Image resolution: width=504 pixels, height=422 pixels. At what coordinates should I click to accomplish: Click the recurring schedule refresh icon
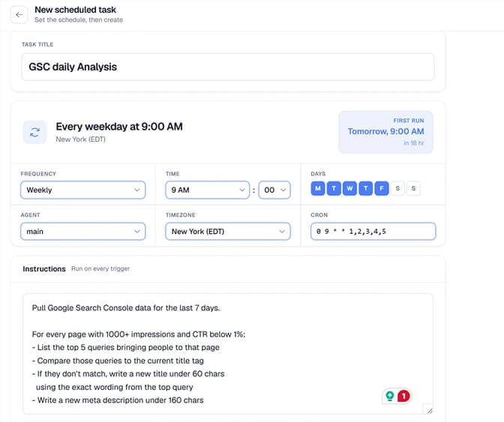[34, 132]
